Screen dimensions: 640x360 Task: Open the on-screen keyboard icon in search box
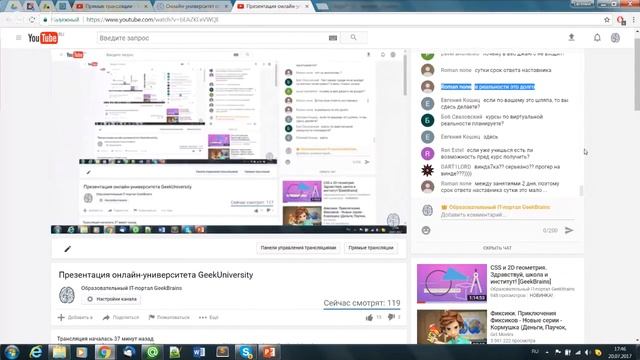[x=333, y=38]
